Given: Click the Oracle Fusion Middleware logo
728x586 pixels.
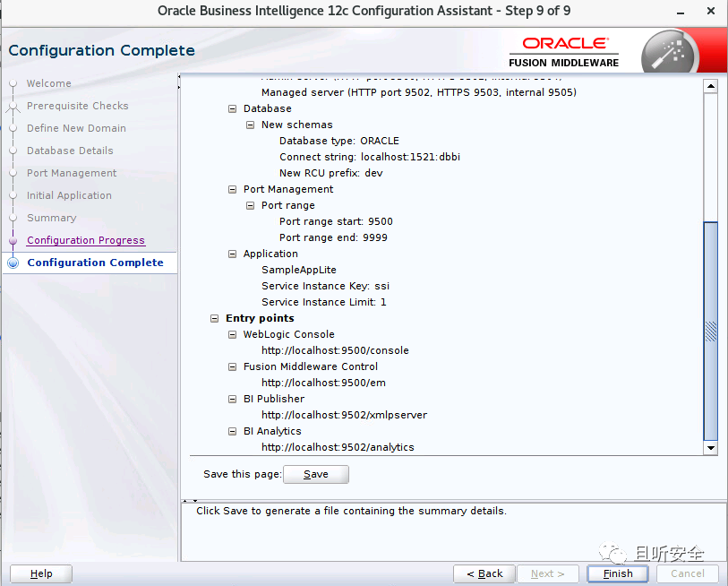Looking at the screenshot, I should pos(563,53).
